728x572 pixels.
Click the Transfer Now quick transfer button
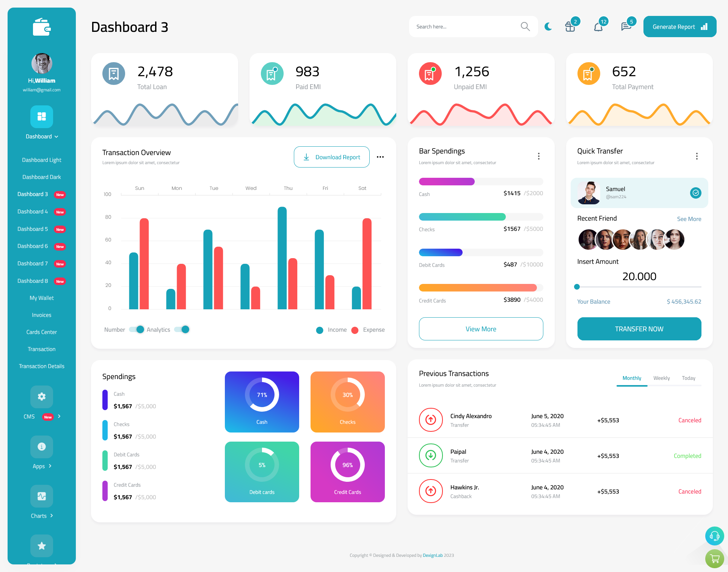click(x=639, y=329)
